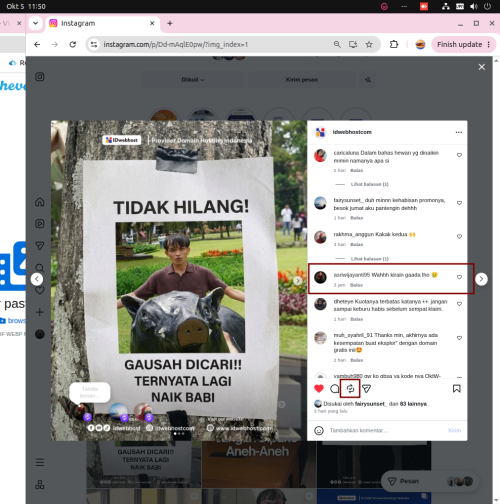Screen dimensions: 500x504
Task: Like fairysunset_'s comment
Action: point(459,203)
